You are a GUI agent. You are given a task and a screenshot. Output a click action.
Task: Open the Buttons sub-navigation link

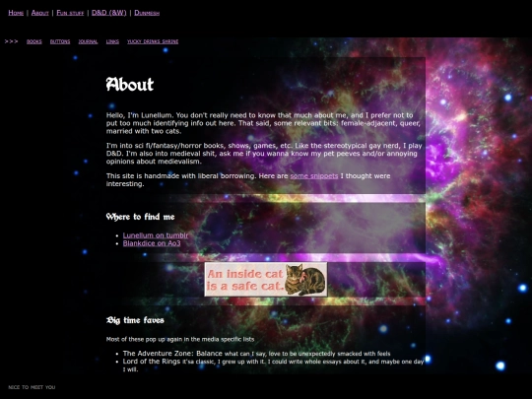pos(60,41)
